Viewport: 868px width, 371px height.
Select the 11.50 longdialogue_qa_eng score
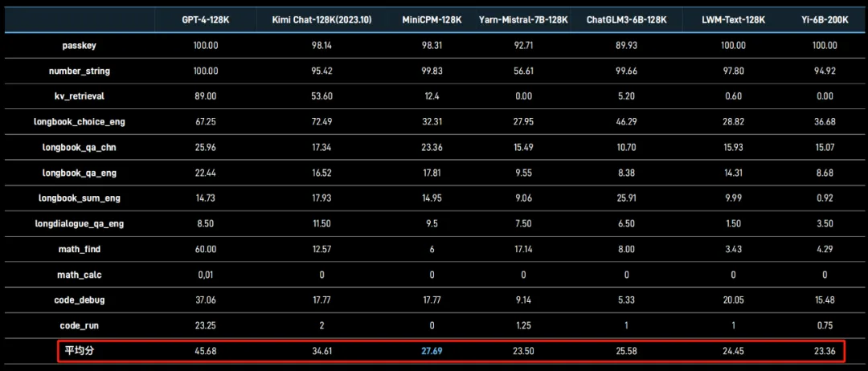pos(322,223)
